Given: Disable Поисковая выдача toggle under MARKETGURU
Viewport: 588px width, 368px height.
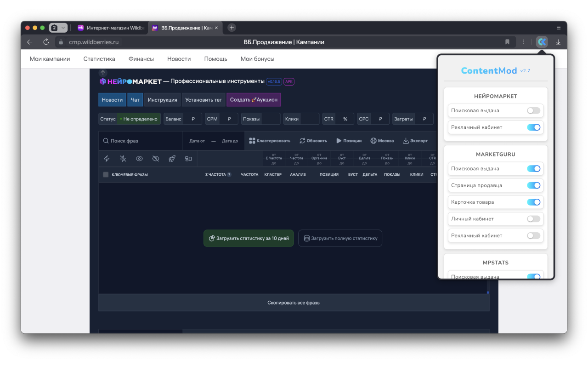Looking at the screenshot, I should (533, 169).
